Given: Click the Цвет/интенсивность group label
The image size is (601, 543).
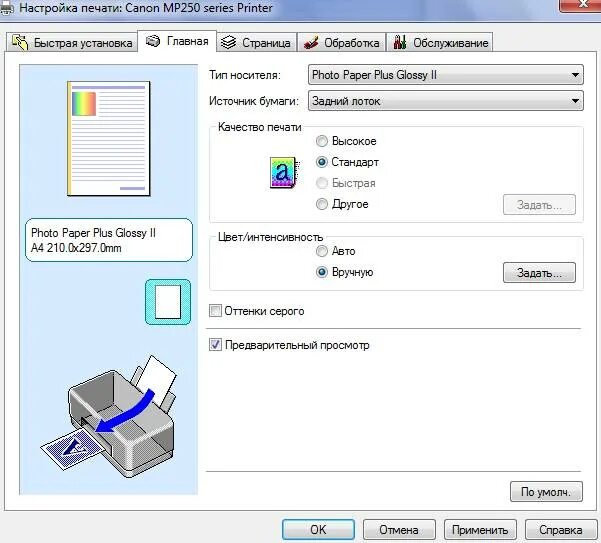Looking at the screenshot, I should [270, 237].
